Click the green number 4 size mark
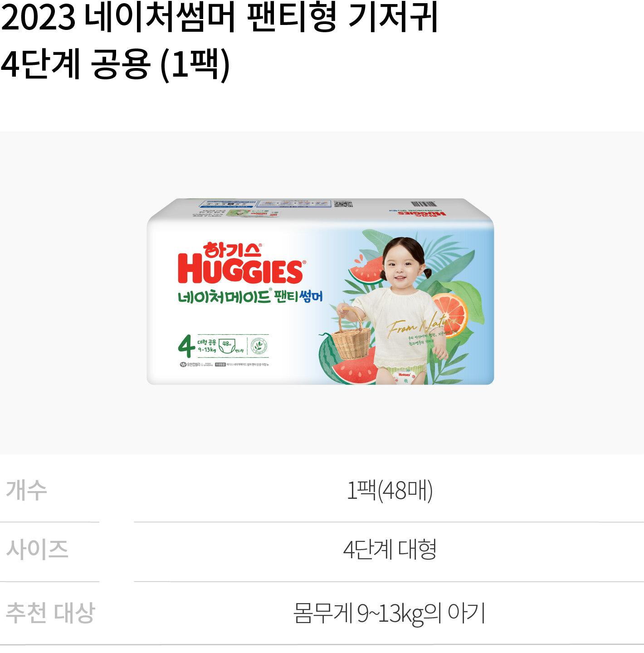The width and height of the screenshot is (644, 653). pos(186,346)
